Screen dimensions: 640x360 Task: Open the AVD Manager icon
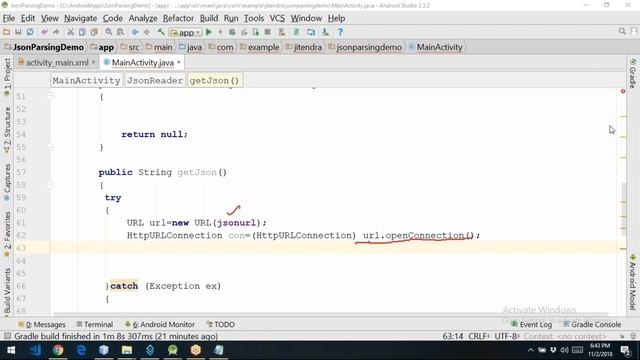click(311, 32)
